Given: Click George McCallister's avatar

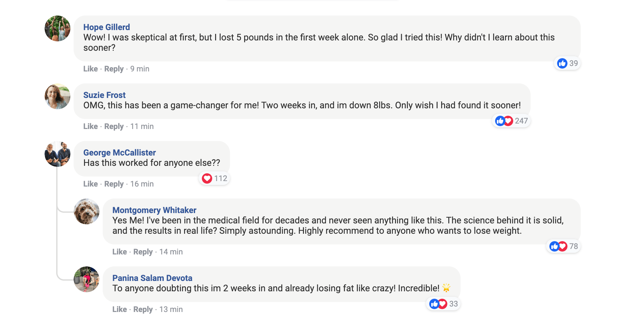Looking at the screenshot, I should coord(57,154).
